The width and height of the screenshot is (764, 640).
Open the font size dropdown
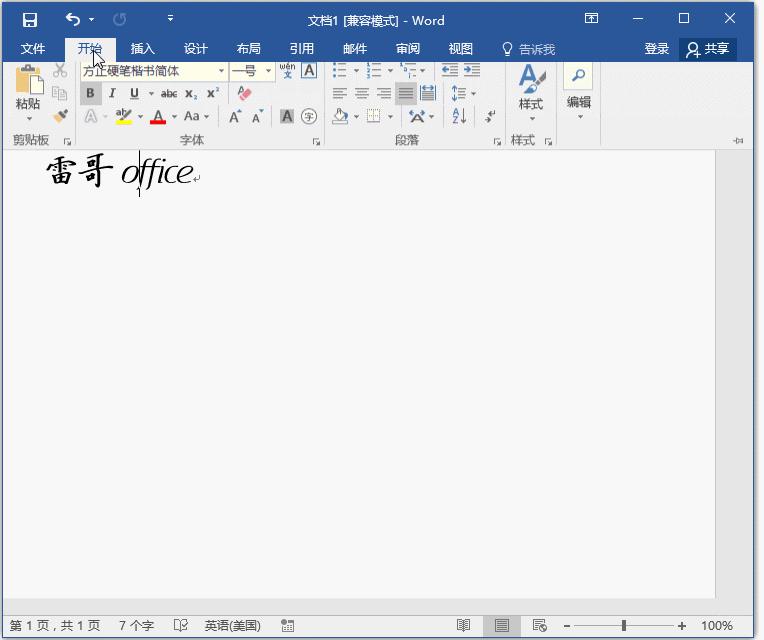pyautogui.click(x=268, y=71)
